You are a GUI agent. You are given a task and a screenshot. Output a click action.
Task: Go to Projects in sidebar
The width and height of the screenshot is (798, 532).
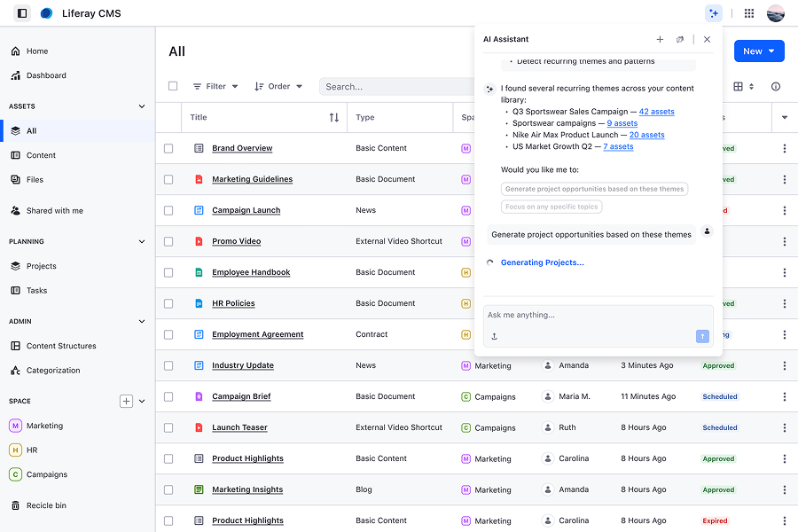(41, 266)
